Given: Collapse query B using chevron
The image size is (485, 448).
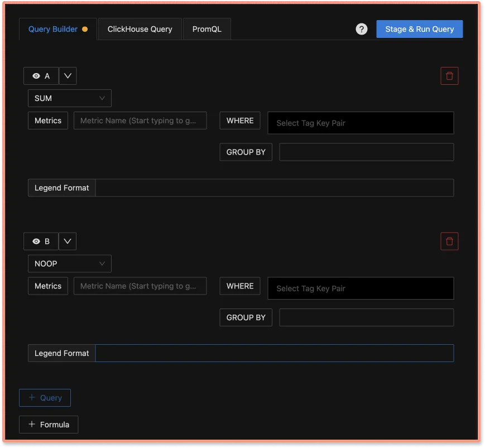Looking at the screenshot, I should click(x=68, y=241).
